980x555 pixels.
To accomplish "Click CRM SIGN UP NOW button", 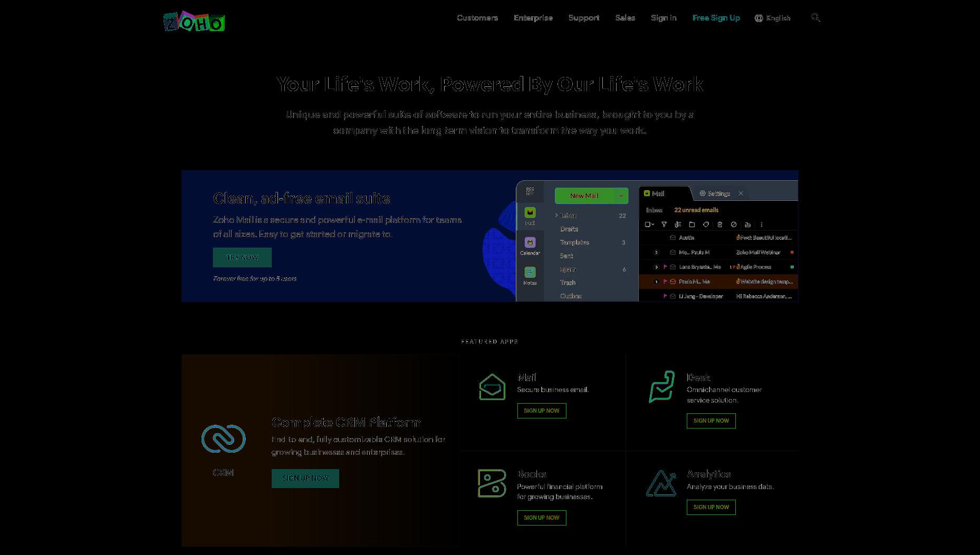I will pyautogui.click(x=305, y=478).
